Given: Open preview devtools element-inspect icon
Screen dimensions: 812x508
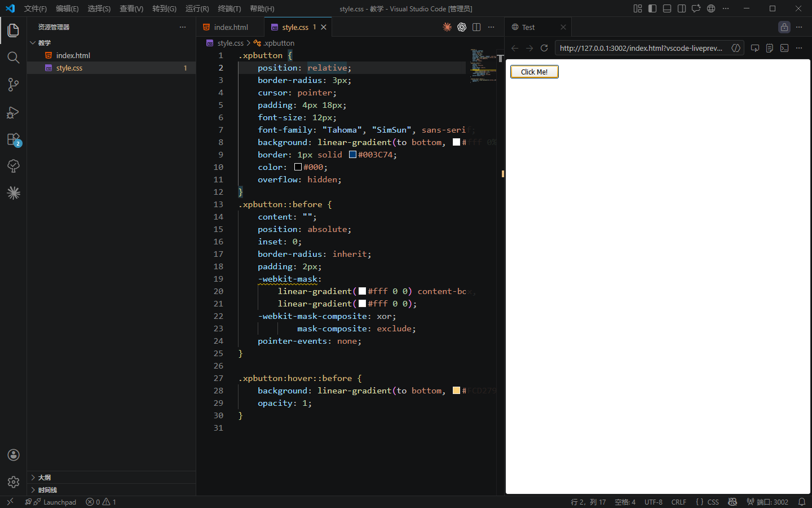Looking at the screenshot, I should pyautogui.click(x=755, y=48).
